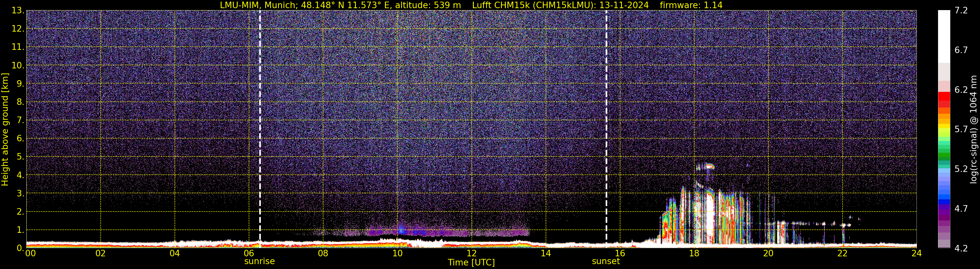Click the "9." height tick label
Viewport: 980px width, 269px height.
[20, 84]
